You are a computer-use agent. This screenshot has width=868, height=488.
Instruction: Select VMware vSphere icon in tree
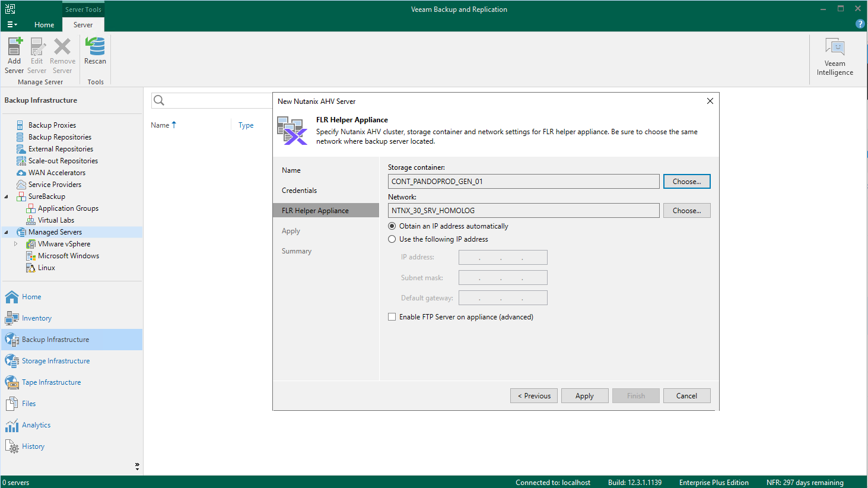[31, 244]
